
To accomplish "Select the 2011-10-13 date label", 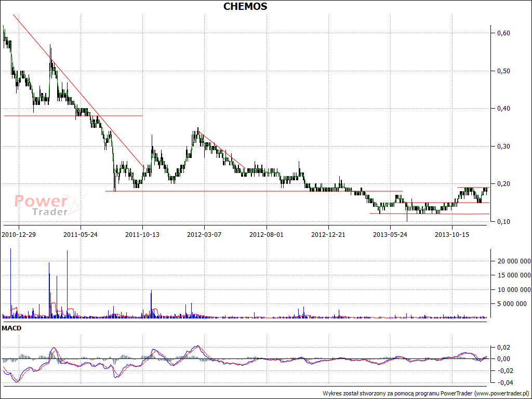I will [x=142, y=234].
